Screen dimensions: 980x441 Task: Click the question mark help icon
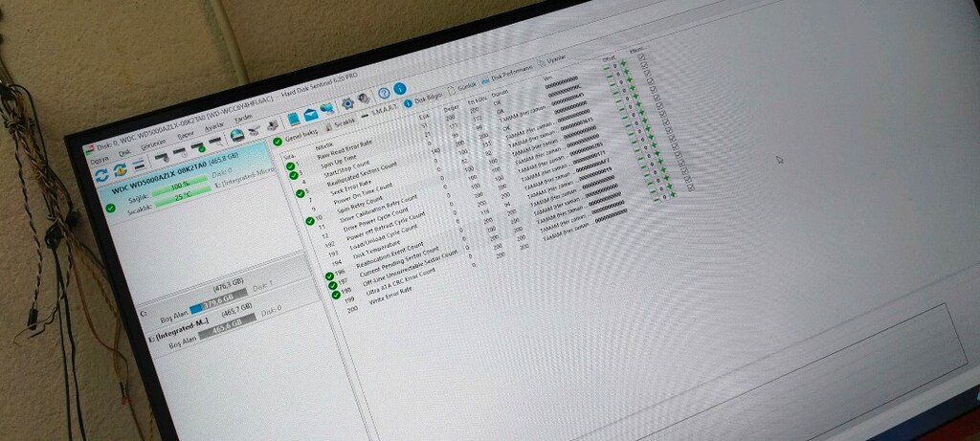[384, 93]
